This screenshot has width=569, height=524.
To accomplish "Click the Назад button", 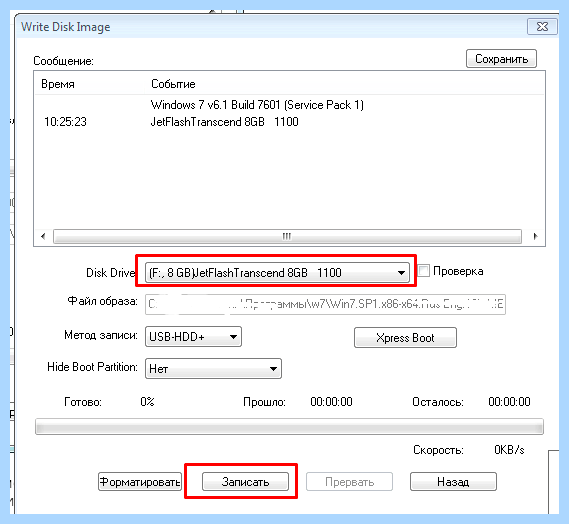I will pos(453,482).
